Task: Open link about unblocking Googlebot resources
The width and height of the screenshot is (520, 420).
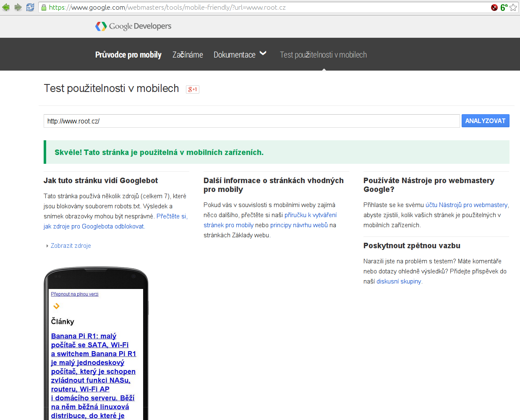Action: (115, 221)
